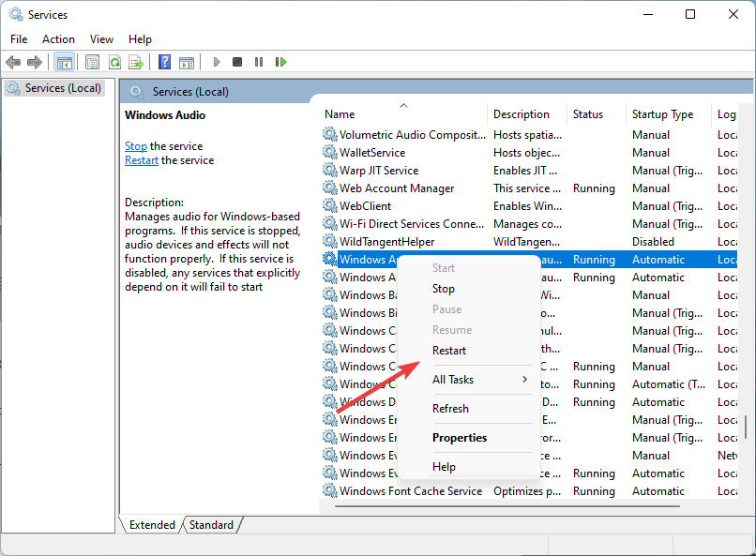
Task: Select Services (Local) in the console tree
Action: coord(54,88)
